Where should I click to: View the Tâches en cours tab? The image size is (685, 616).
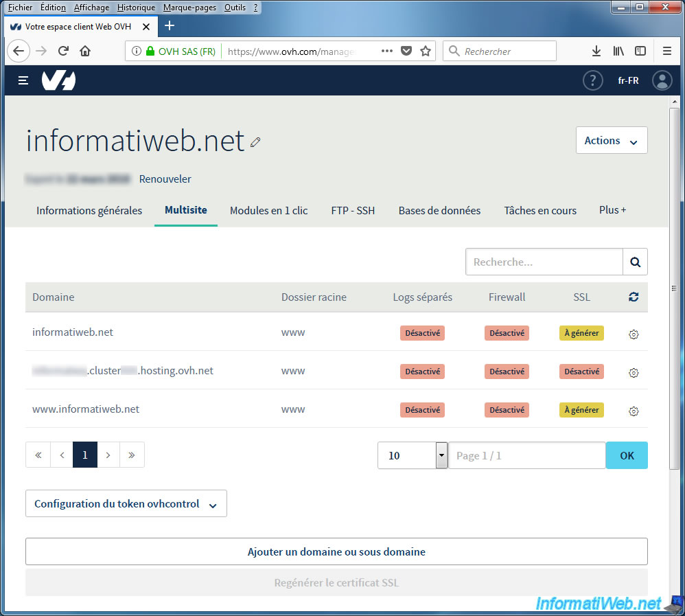(540, 210)
